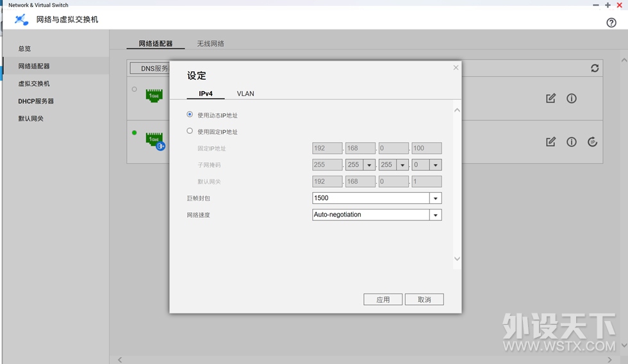This screenshot has width=628, height=364.
Task: Open the subnet mask second octet dropdown
Action: (369, 165)
